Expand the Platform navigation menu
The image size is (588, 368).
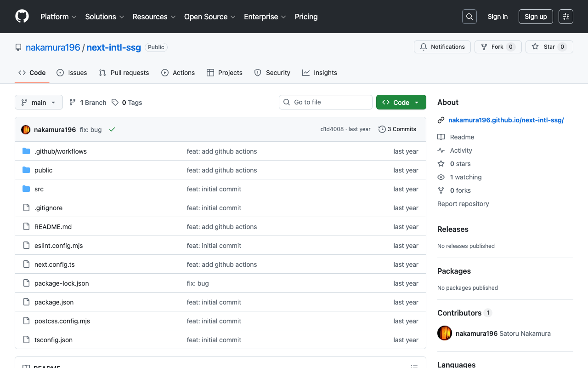[x=58, y=17]
